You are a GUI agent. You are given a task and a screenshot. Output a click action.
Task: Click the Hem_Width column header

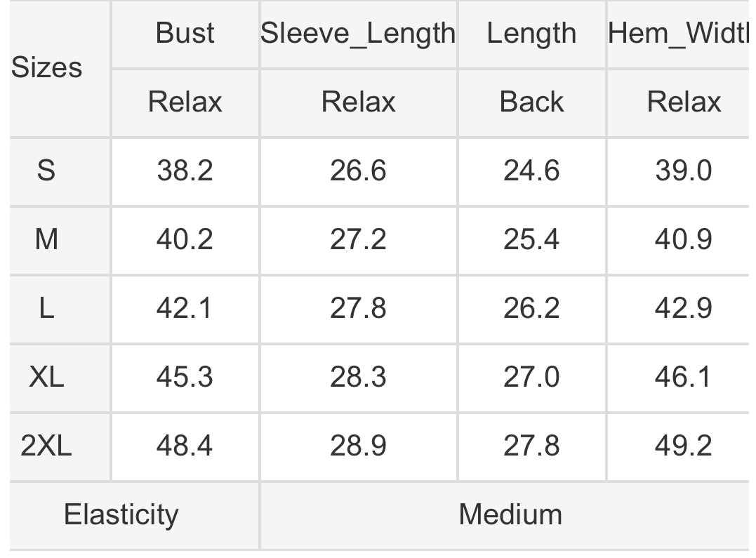click(x=679, y=33)
